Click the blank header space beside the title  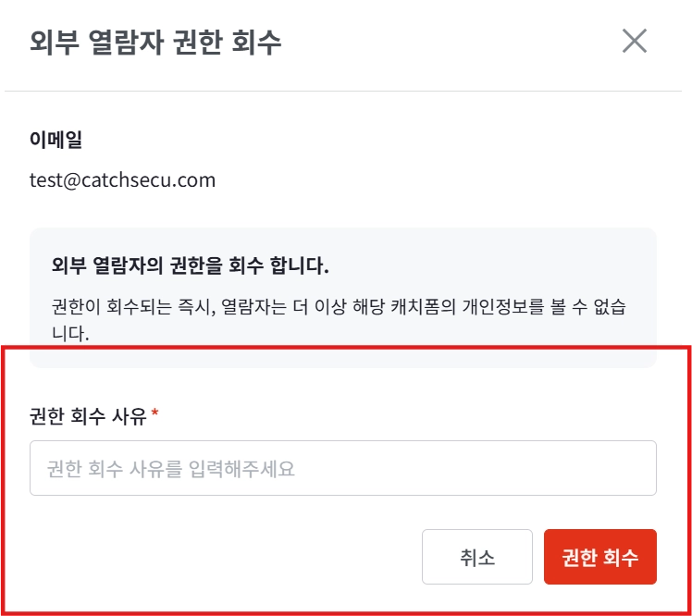[444, 43]
